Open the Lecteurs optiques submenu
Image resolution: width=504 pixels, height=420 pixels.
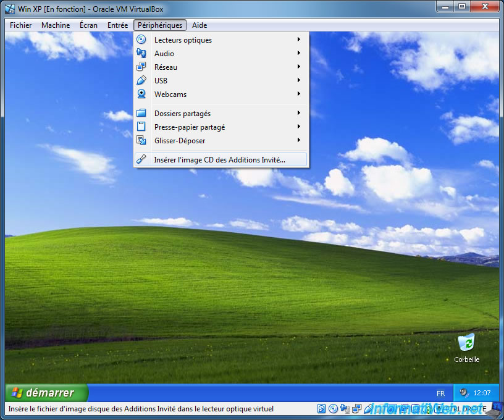tap(221, 40)
